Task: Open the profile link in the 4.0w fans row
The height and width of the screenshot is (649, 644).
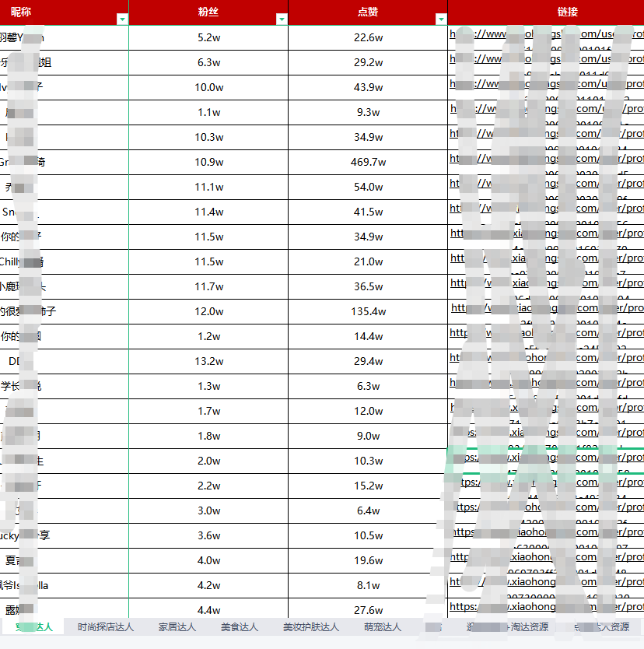Action: (545, 557)
